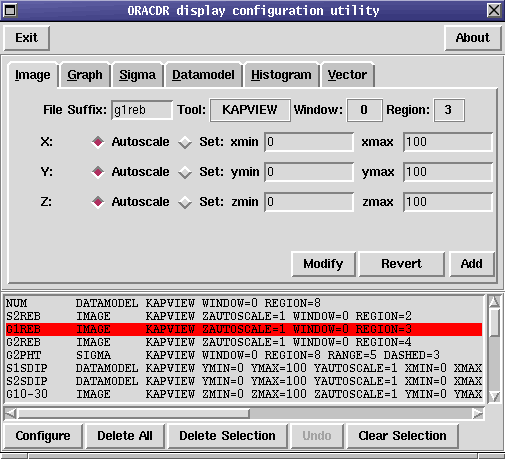Image resolution: width=505 pixels, height=459 pixels.
Task: Click the greyed-out Undo button
Action: coord(317,436)
